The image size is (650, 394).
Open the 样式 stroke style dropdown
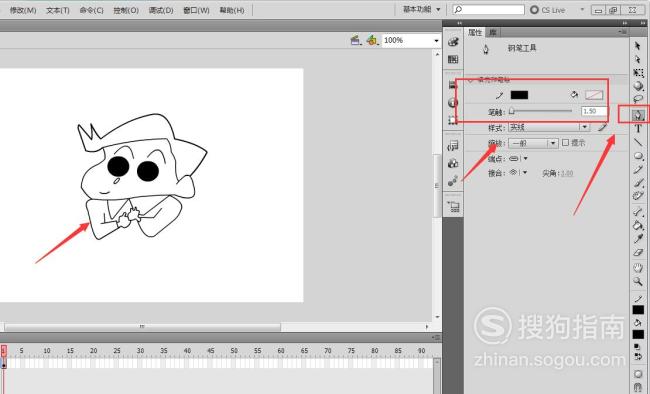(549, 127)
